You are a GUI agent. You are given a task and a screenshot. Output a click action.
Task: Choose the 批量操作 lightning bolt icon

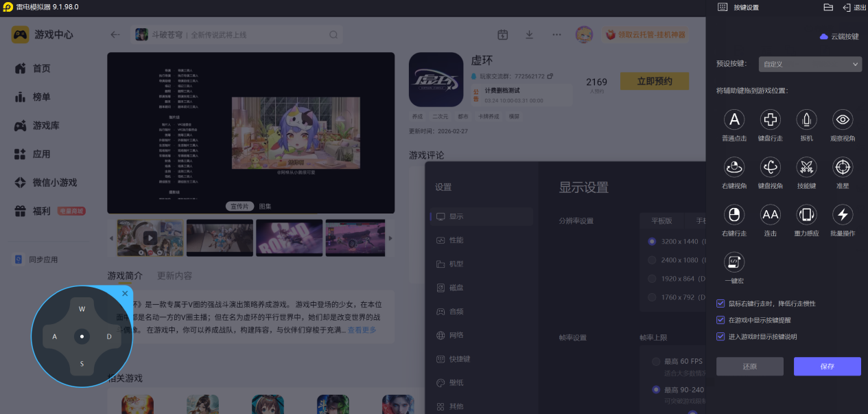tap(843, 215)
